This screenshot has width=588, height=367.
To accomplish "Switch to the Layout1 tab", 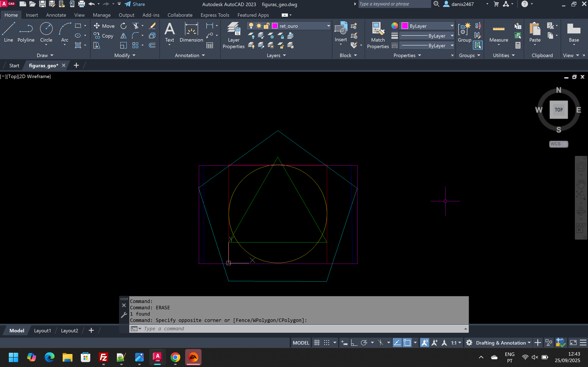I will 42,331.
